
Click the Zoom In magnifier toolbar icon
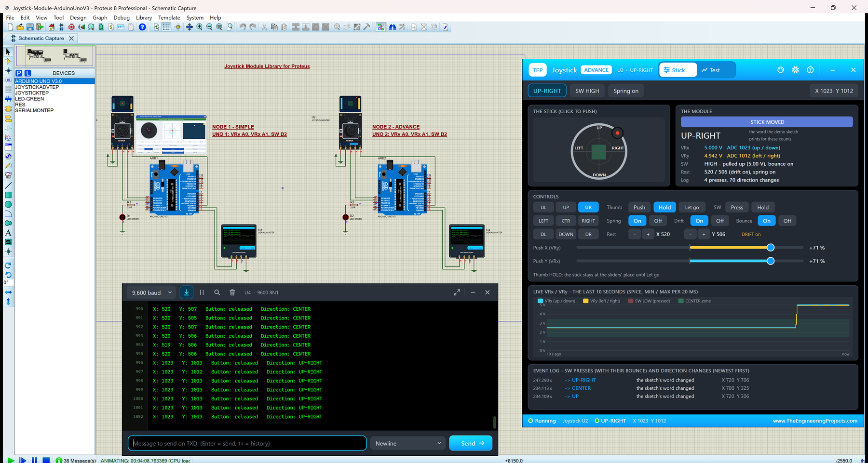[x=199, y=27]
